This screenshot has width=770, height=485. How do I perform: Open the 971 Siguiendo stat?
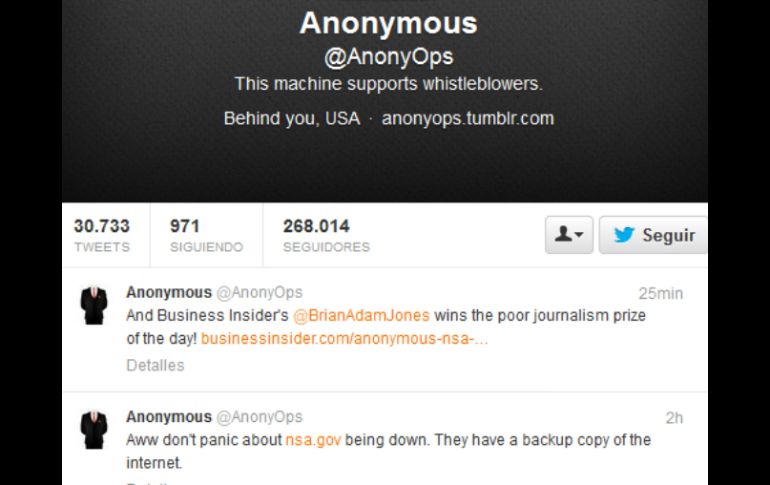point(206,235)
